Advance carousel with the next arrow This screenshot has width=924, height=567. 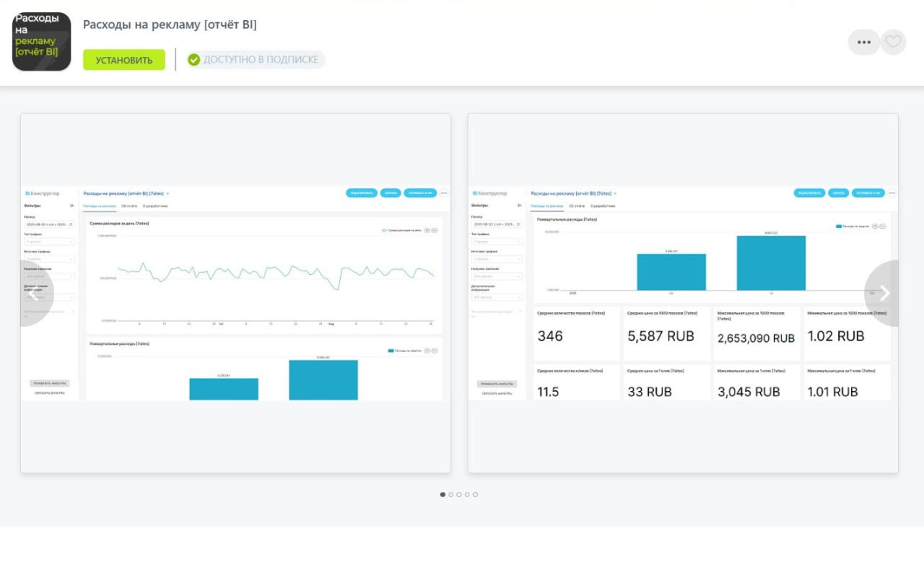[x=884, y=294]
